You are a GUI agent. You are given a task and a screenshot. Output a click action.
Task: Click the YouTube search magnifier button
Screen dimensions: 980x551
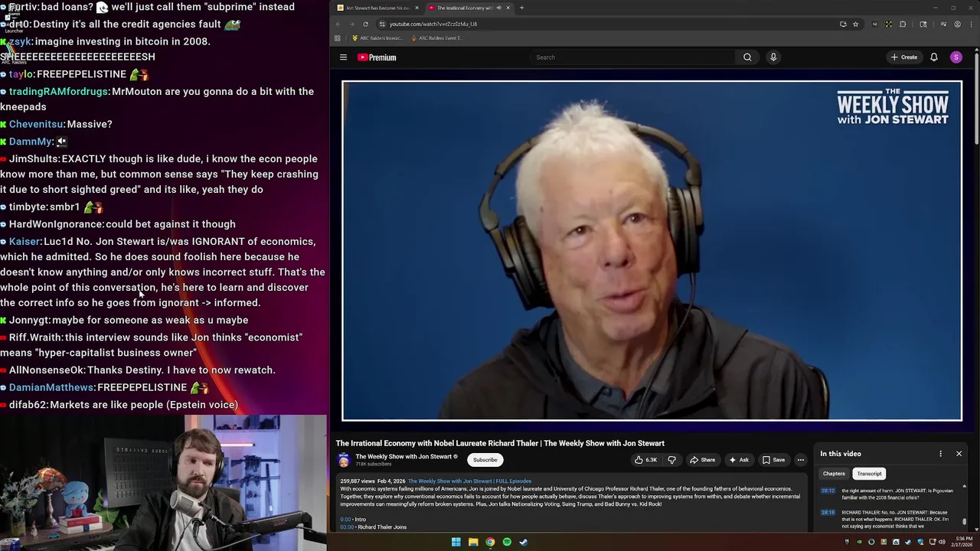[747, 57]
